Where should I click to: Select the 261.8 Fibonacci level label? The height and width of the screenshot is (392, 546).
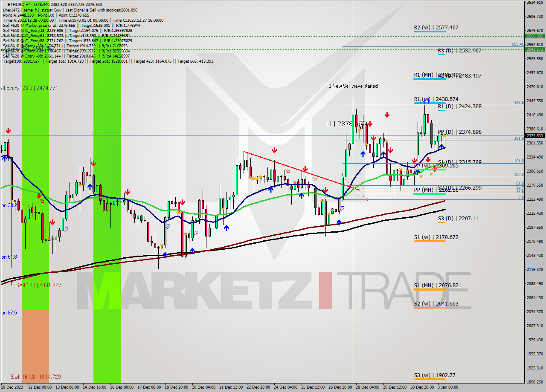coord(519,138)
